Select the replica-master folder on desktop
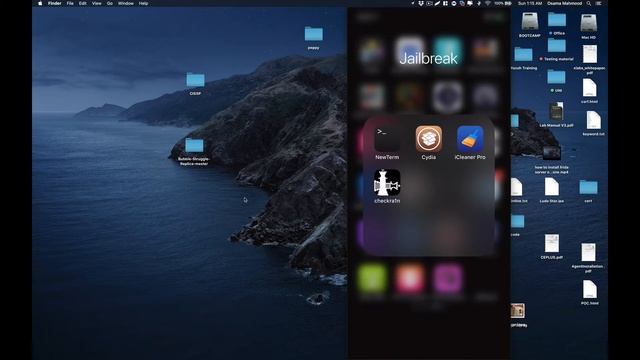Viewport: 640px width, 360px height. [194, 146]
